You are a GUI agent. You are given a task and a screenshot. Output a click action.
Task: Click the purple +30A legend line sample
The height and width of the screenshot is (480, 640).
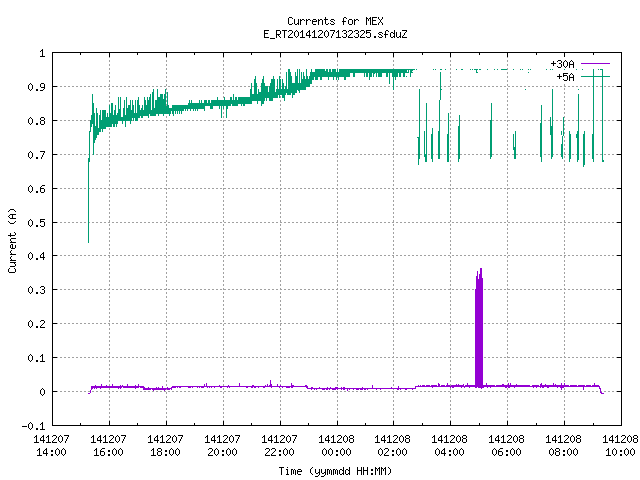(x=596, y=64)
